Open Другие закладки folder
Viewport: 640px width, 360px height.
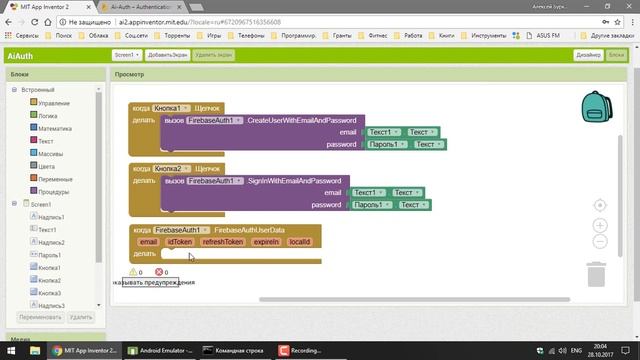(607, 36)
